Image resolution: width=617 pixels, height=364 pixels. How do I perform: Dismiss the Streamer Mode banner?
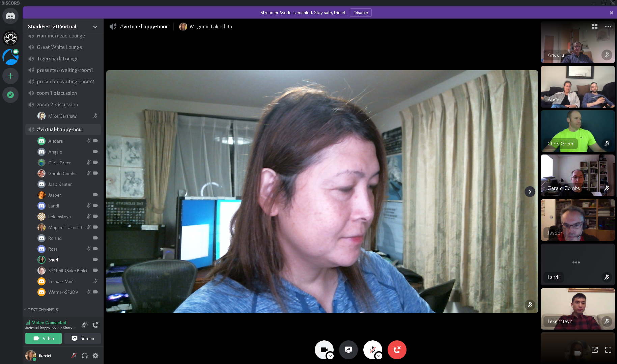pyautogui.click(x=611, y=13)
